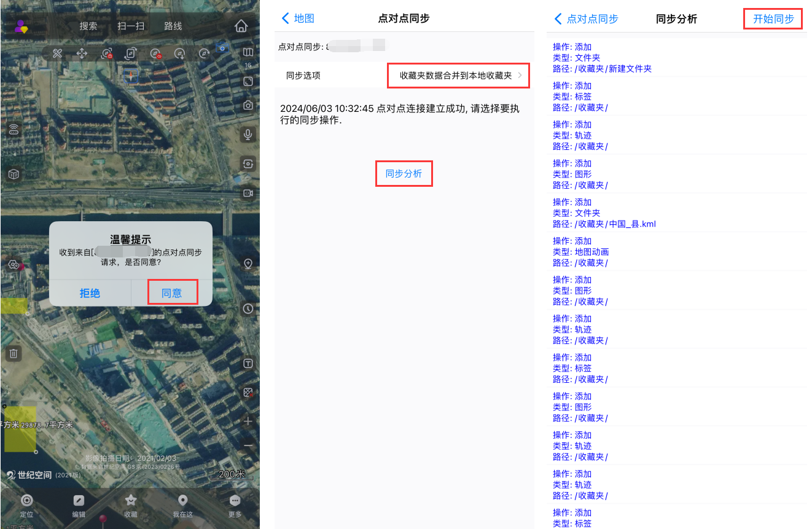Tap the fullscreen expand icon on map
The height and width of the screenshot is (529, 812).
pyautogui.click(x=248, y=81)
